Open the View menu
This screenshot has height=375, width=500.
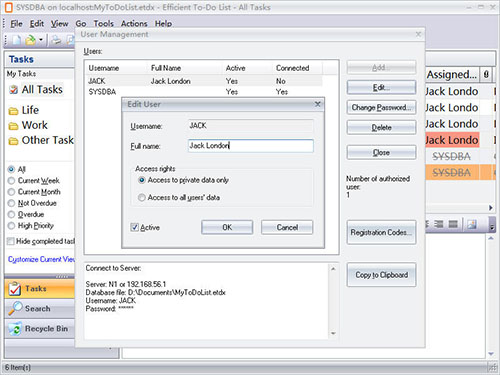(x=59, y=24)
